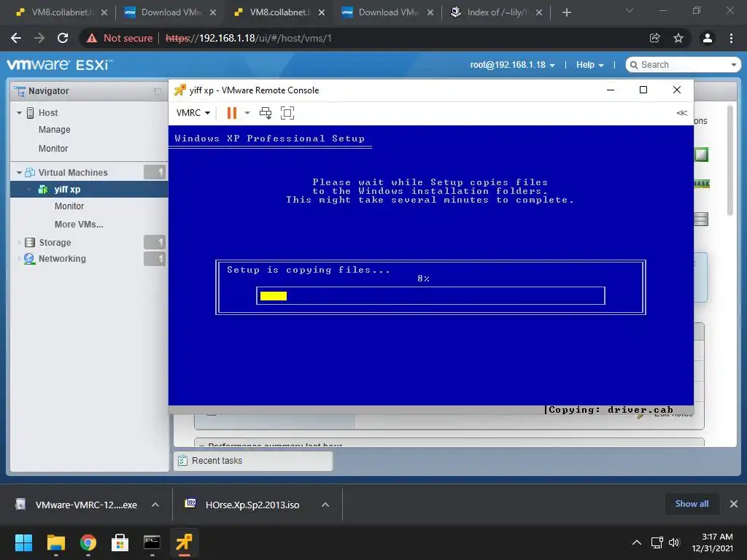Open the clock showing 3:17 AM
The height and width of the screenshot is (560, 747).
point(712,542)
